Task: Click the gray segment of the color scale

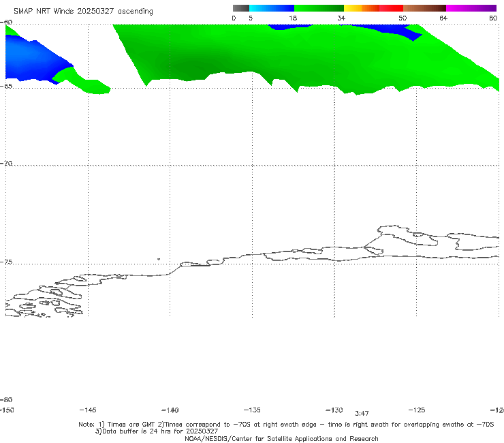Action: [x=240, y=8]
